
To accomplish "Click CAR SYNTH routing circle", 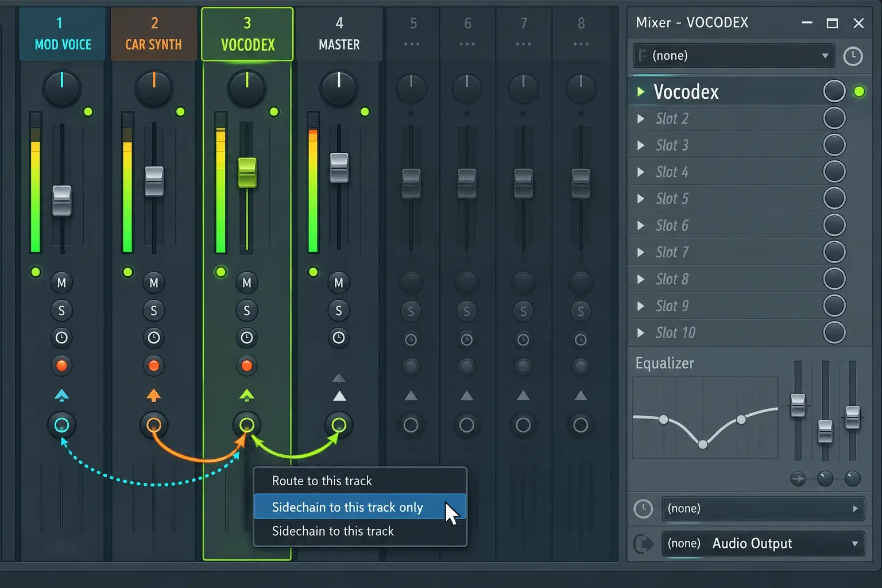I will 153,425.
